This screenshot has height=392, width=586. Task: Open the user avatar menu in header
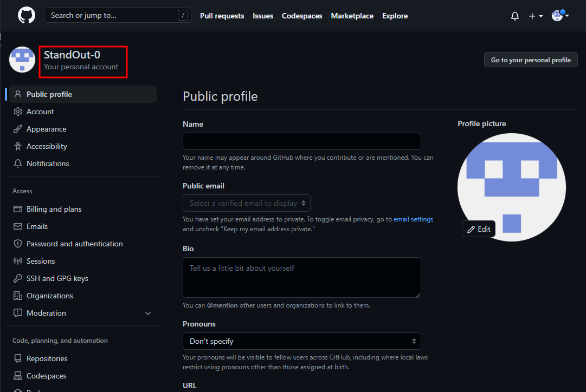(x=560, y=16)
